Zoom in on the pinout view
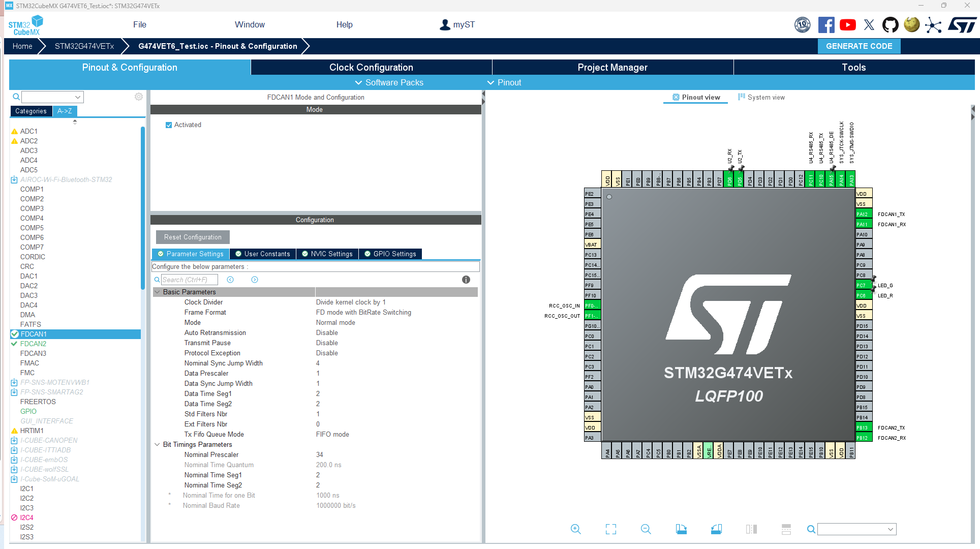 click(x=575, y=529)
